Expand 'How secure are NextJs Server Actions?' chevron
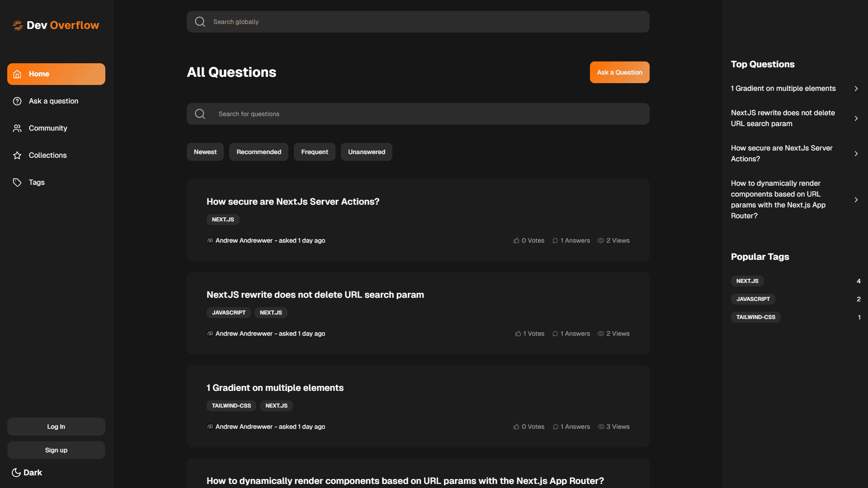 (857, 154)
